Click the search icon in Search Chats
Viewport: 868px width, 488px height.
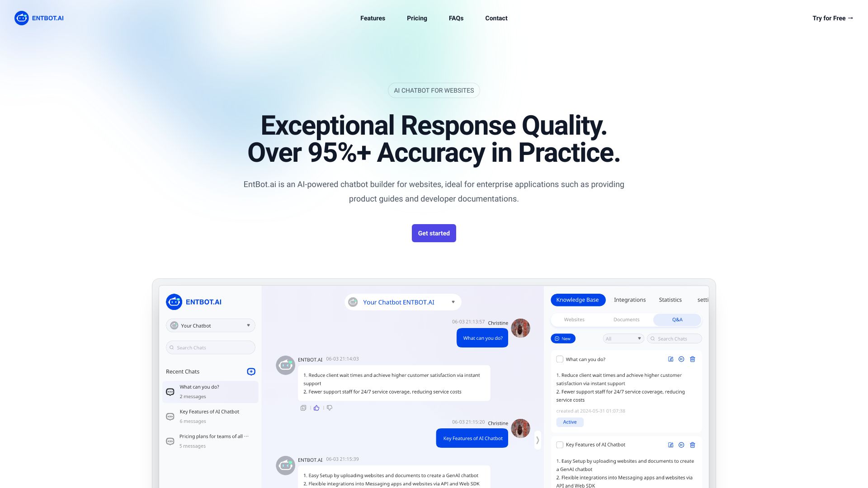172,347
